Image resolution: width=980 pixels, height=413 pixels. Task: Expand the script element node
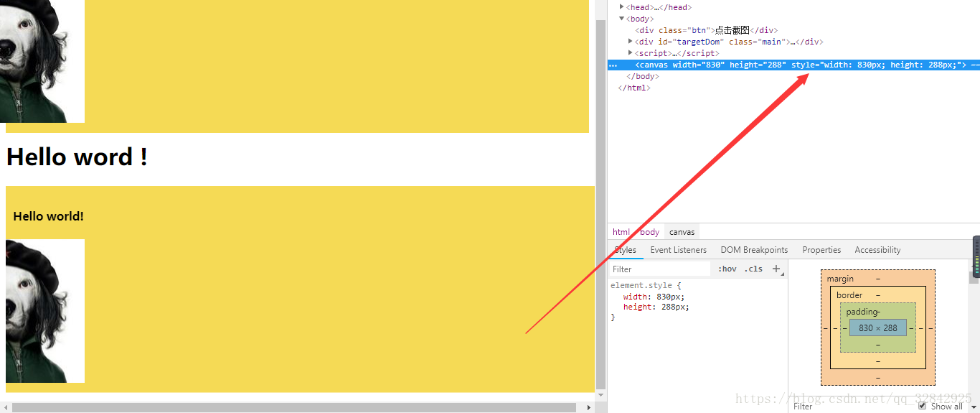click(x=630, y=53)
